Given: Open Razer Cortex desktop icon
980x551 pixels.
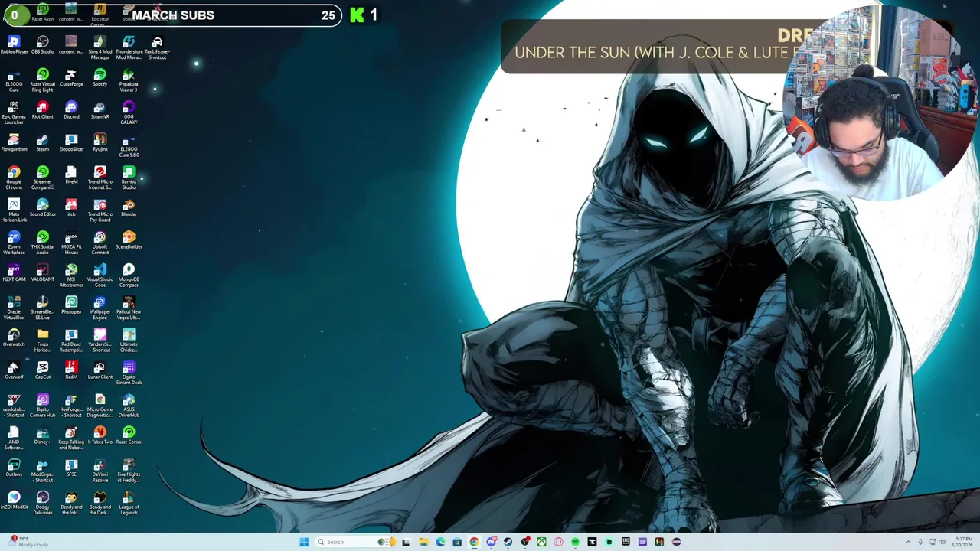Looking at the screenshot, I should (129, 435).
